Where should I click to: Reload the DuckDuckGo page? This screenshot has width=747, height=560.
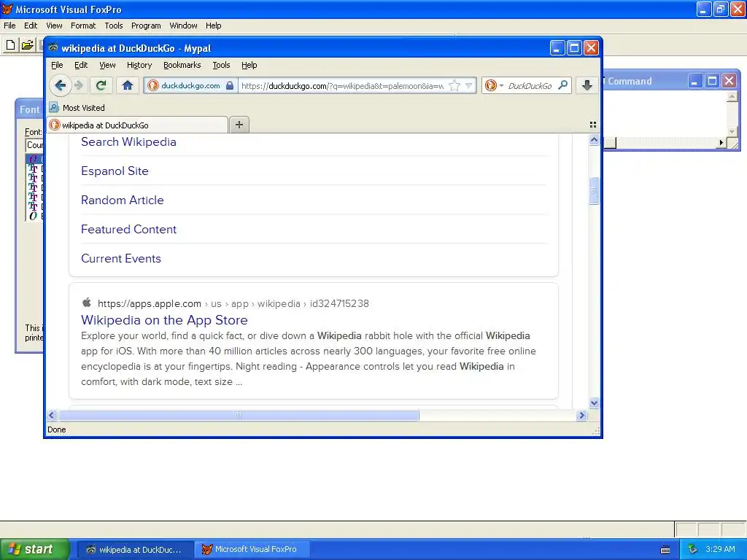click(x=101, y=85)
